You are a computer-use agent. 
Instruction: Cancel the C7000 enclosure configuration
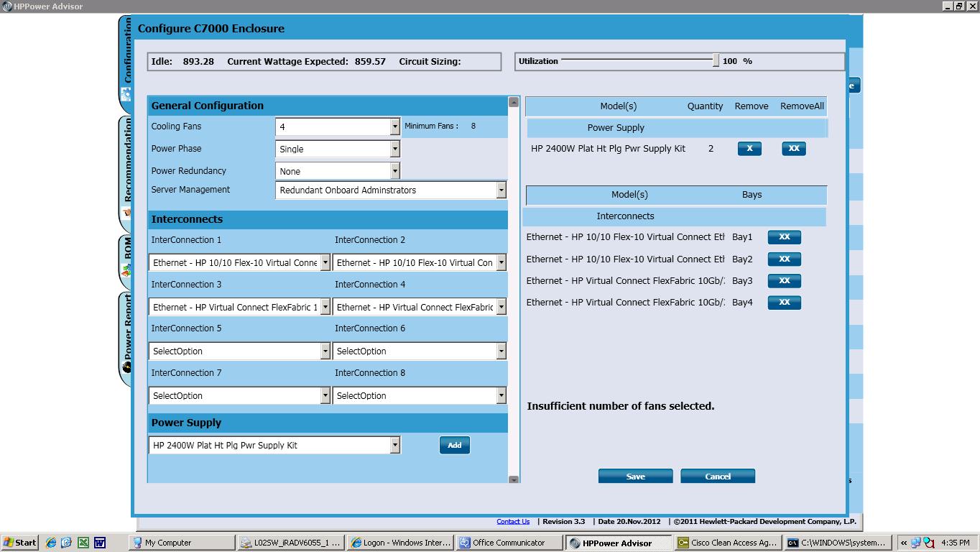[717, 476]
